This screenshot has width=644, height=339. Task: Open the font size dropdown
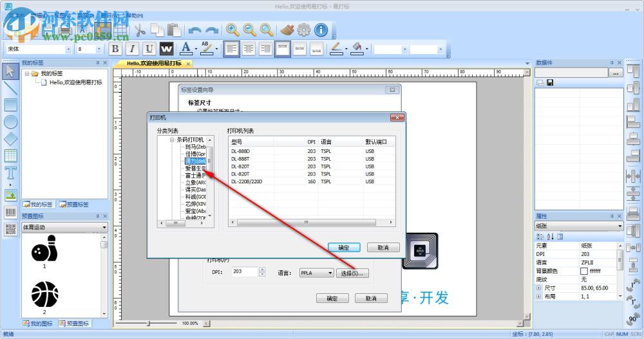click(x=99, y=50)
